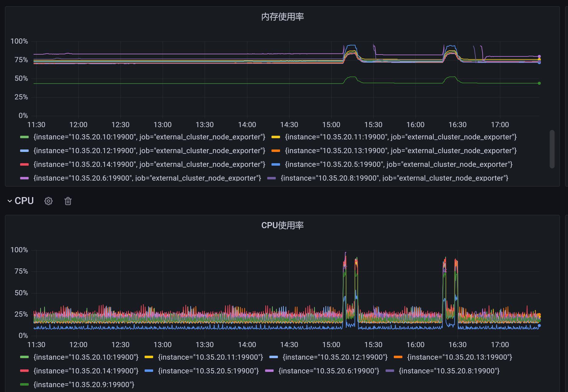This screenshot has height=392, width=568.
Task: Delete the CPU row with trash icon
Action: [x=68, y=201]
